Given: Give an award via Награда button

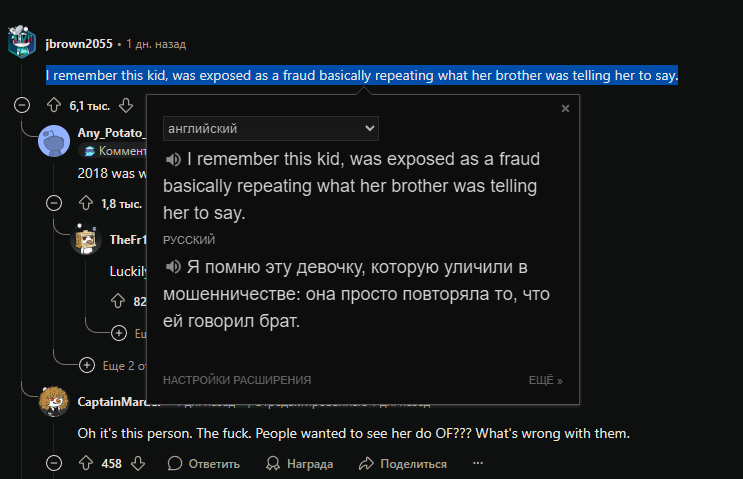Looking at the screenshot, I should pyautogui.click(x=300, y=463).
